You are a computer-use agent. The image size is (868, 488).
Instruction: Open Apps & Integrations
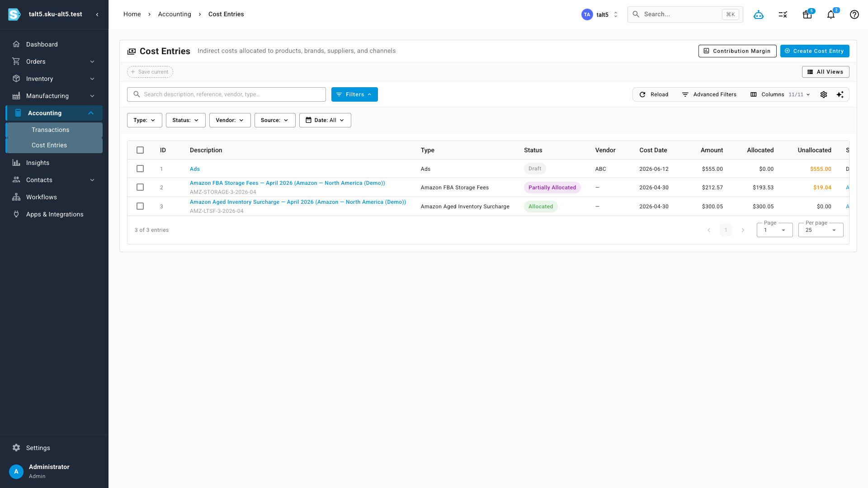pos(54,214)
